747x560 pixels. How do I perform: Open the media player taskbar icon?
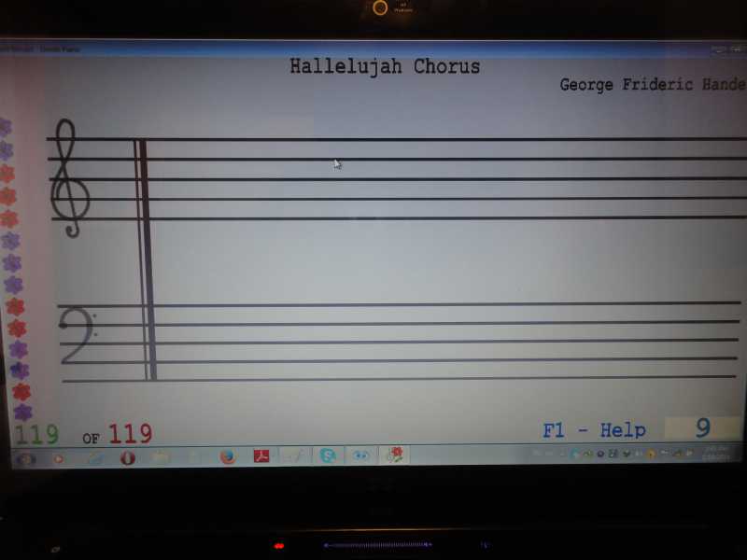point(59,459)
